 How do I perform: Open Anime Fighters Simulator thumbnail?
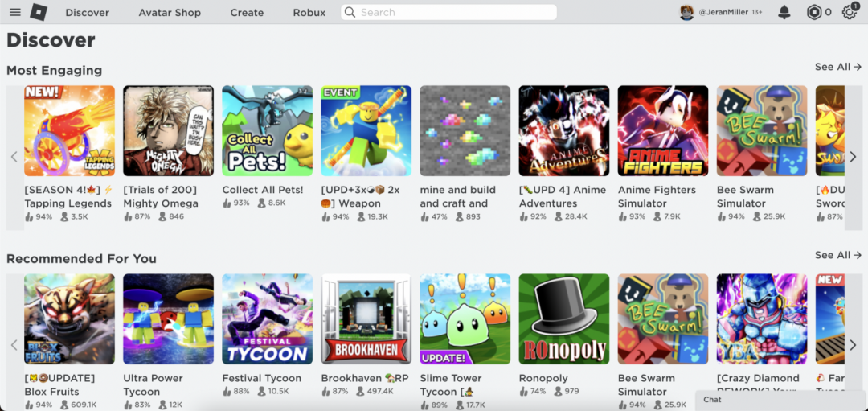click(x=663, y=131)
